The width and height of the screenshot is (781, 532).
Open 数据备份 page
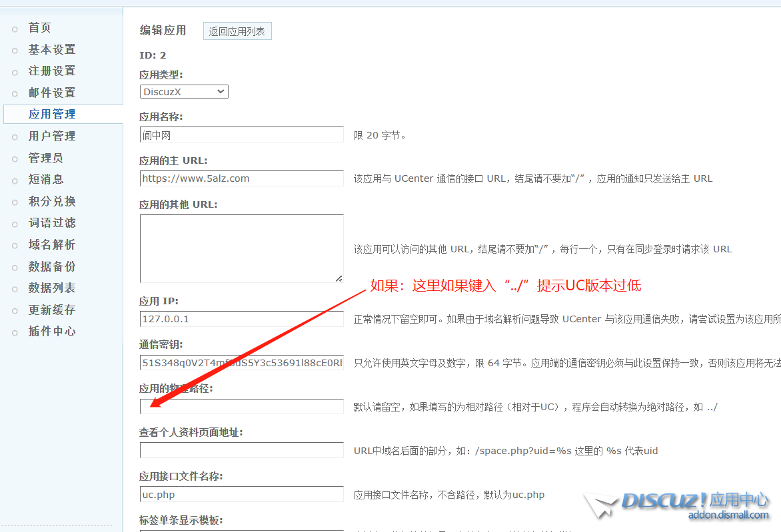(x=51, y=267)
